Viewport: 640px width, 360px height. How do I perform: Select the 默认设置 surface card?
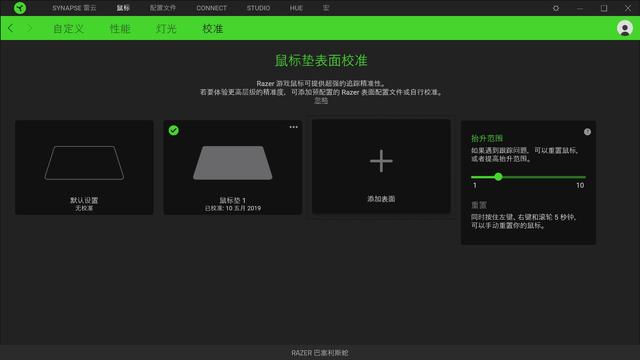84,167
